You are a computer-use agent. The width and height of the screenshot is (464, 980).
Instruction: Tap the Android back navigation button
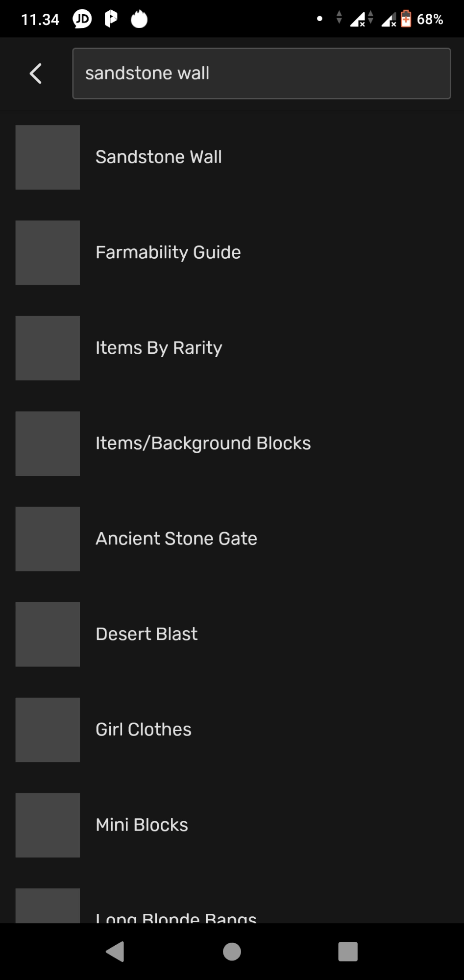115,952
